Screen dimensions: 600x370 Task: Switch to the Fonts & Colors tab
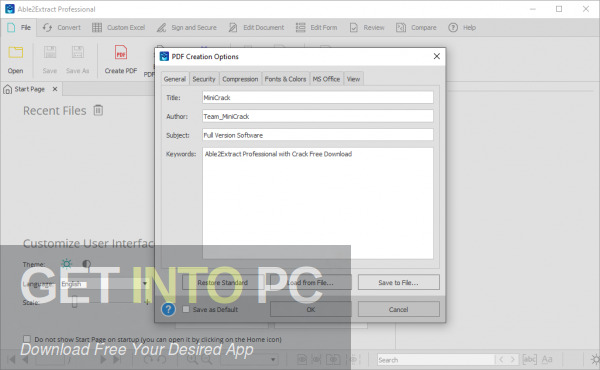click(x=285, y=79)
